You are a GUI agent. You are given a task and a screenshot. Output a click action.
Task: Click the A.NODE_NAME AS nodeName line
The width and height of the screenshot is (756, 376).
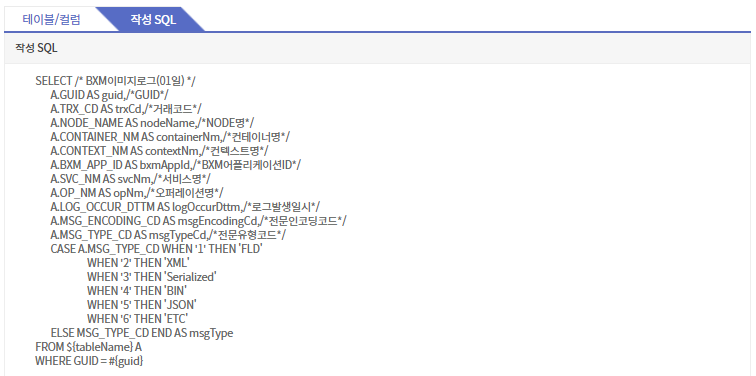(152, 123)
